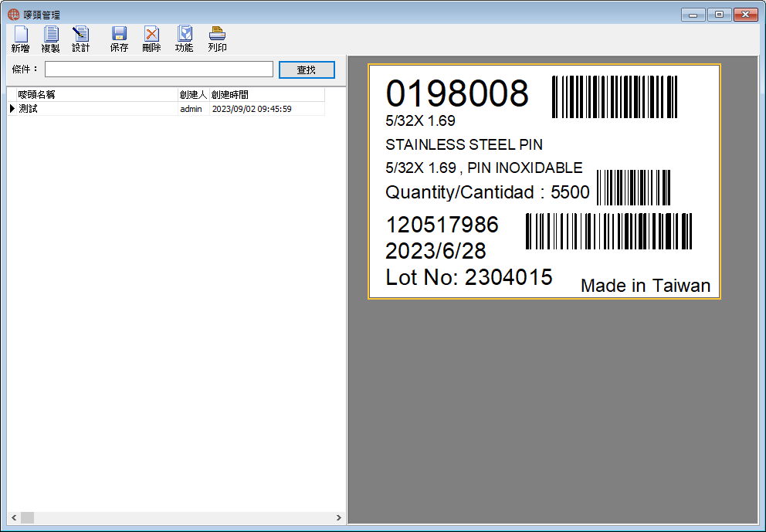Open the 功能 (Function) toolbar icon
This screenshot has height=532, width=766.
[185, 39]
